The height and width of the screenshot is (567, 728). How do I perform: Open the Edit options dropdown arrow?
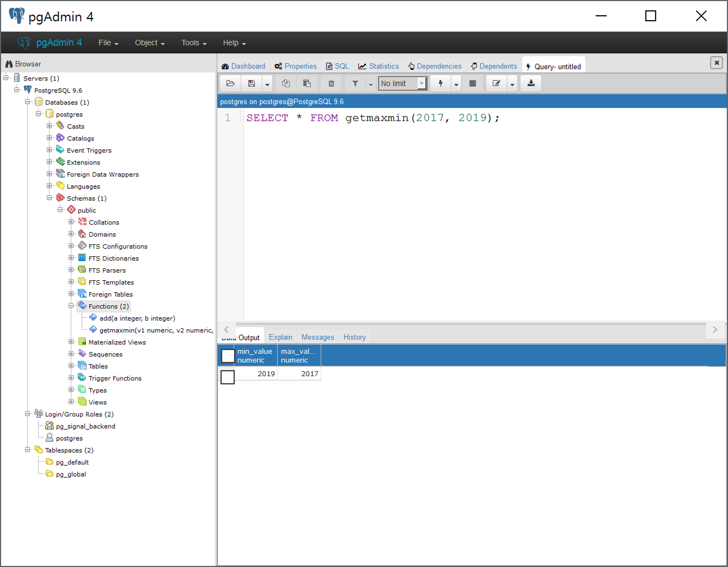click(x=512, y=83)
